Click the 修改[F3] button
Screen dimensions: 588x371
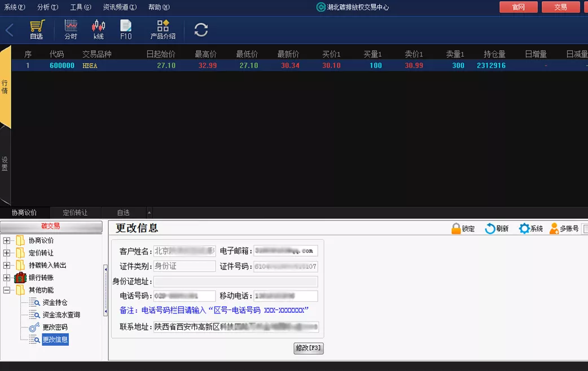tap(309, 348)
